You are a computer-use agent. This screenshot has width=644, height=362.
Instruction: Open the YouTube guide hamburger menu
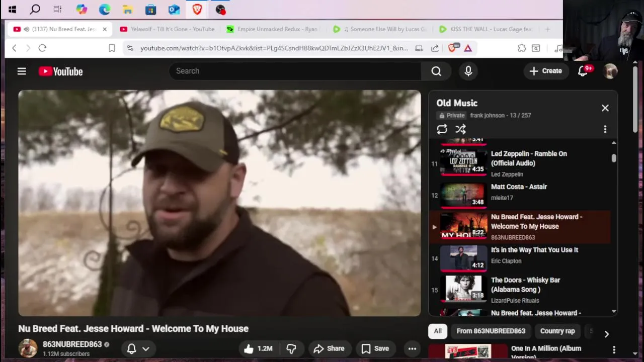pos(22,71)
